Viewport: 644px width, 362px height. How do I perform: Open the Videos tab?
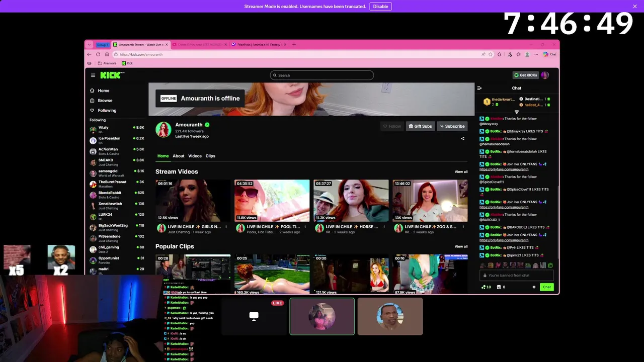[x=195, y=156]
